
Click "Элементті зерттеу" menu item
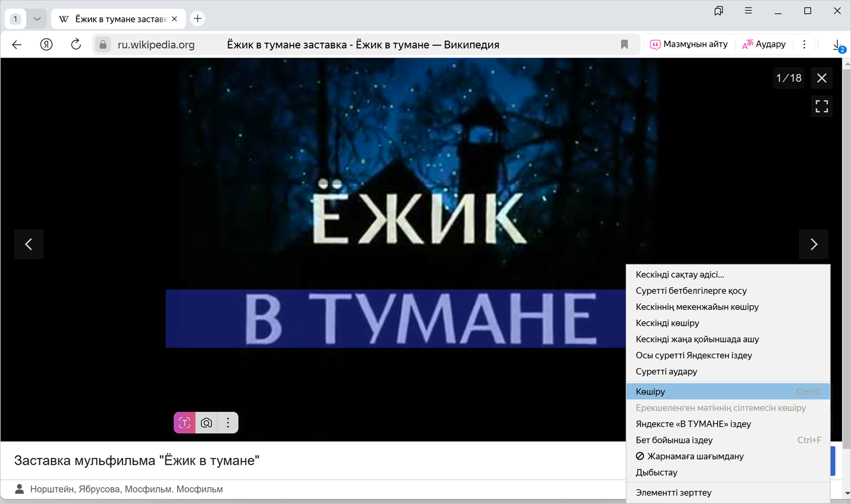coord(673,492)
